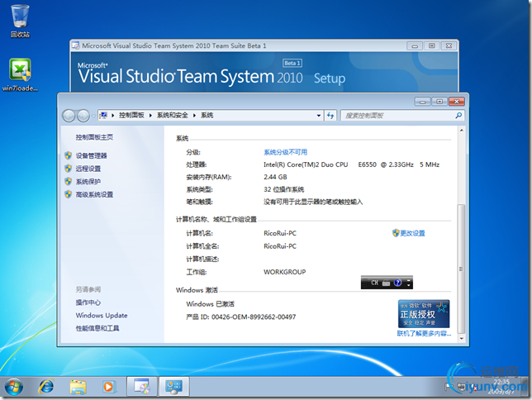Launch Internet Explorer from taskbar
This screenshot has height=400, width=532.
point(46,387)
